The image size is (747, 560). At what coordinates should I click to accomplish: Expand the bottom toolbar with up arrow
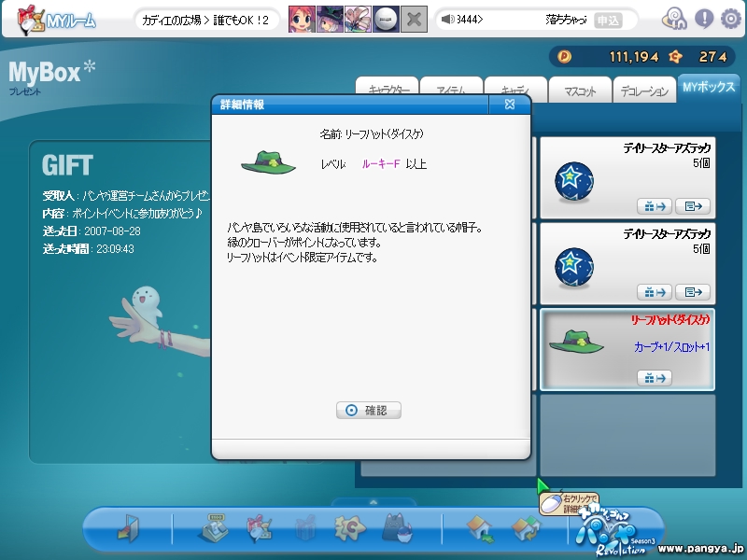click(x=373, y=502)
